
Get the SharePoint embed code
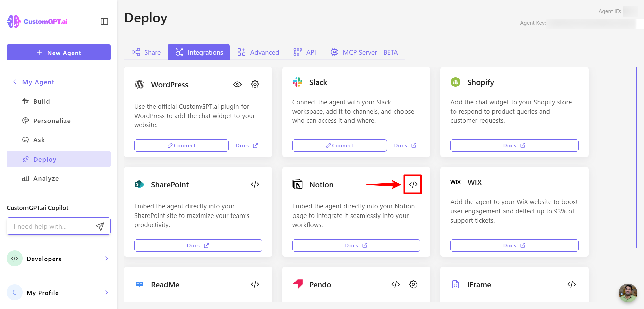coord(255,184)
